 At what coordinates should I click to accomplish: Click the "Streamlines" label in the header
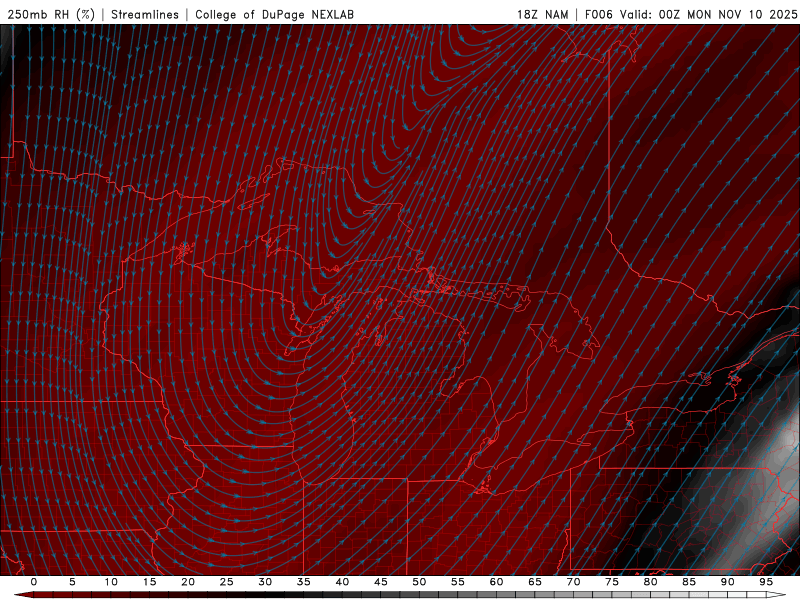pos(145,14)
